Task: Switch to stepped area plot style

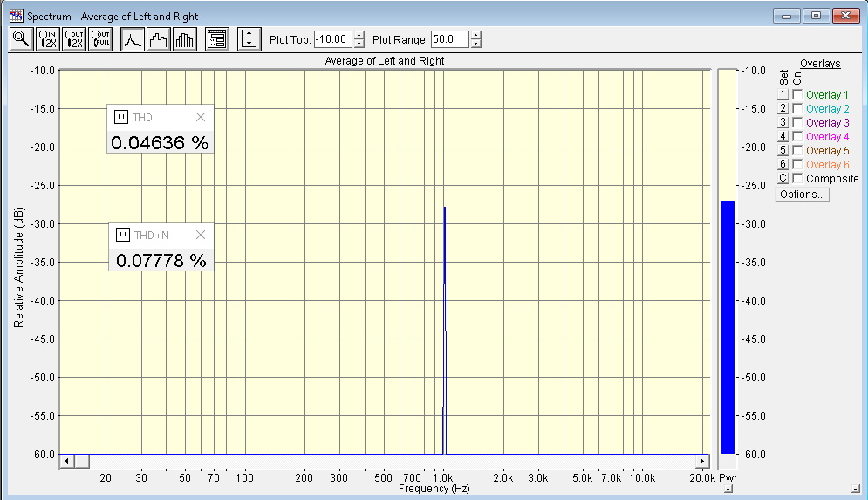Action: pos(158,39)
